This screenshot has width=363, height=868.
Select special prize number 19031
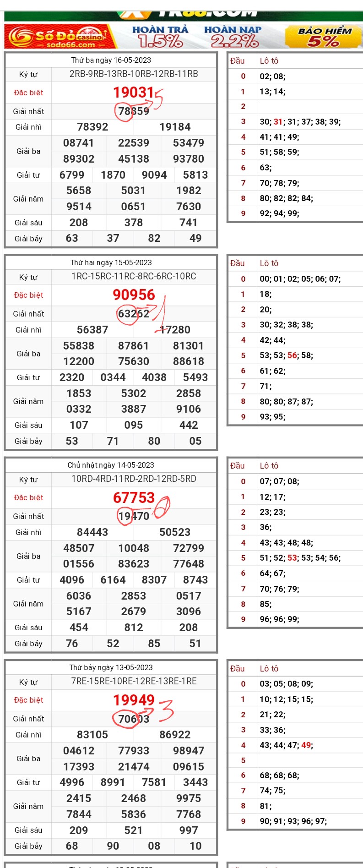(x=134, y=93)
